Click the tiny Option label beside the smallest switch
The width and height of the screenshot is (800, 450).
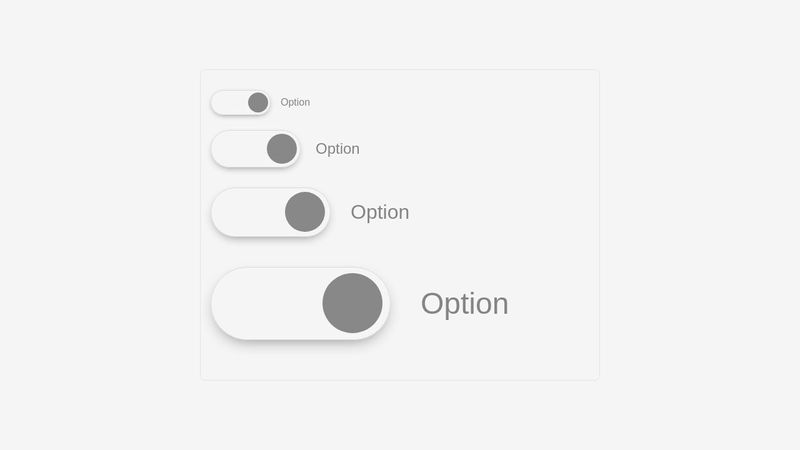click(295, 102)
